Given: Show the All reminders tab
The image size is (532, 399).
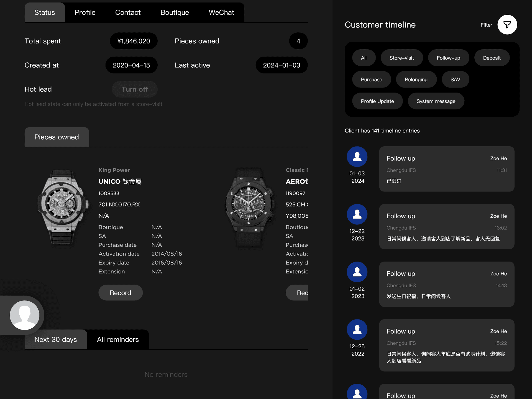Looking at the screenshot, I should click(118, 339).
